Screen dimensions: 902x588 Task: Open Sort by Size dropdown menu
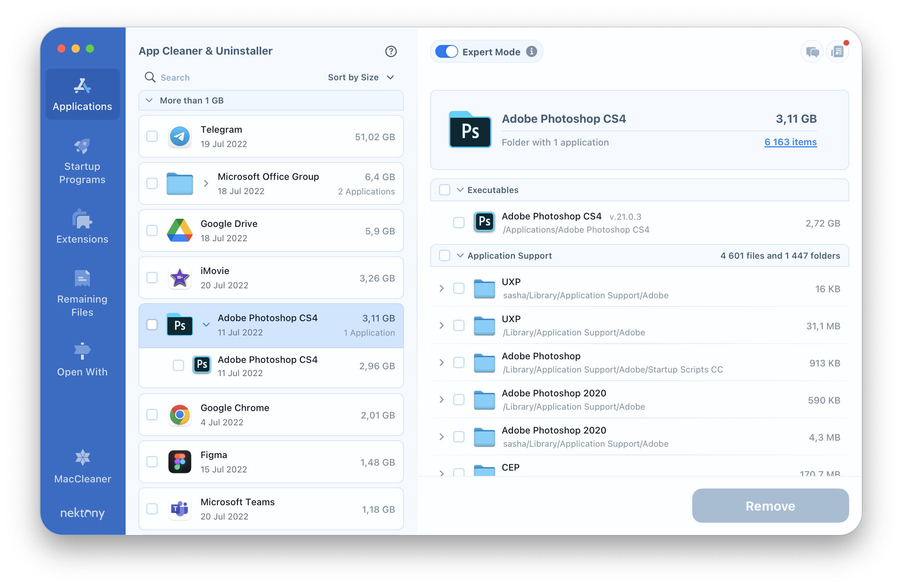361,78
